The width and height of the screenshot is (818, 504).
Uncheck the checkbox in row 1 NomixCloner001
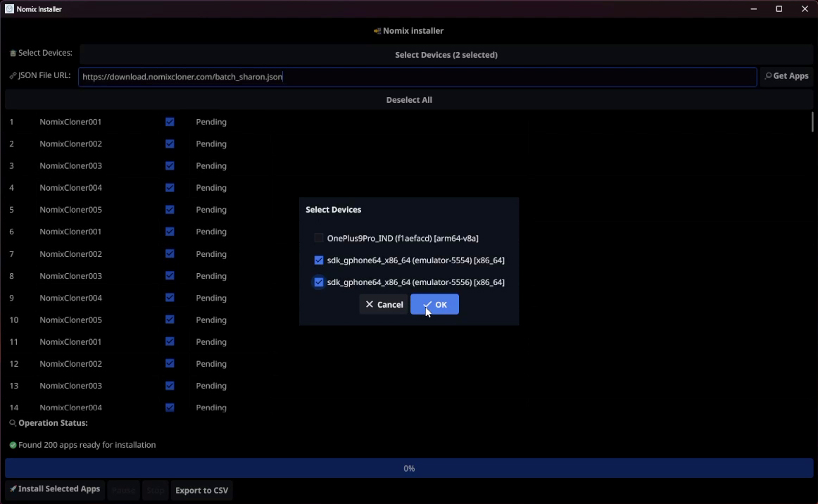click(x=170, y=122)
